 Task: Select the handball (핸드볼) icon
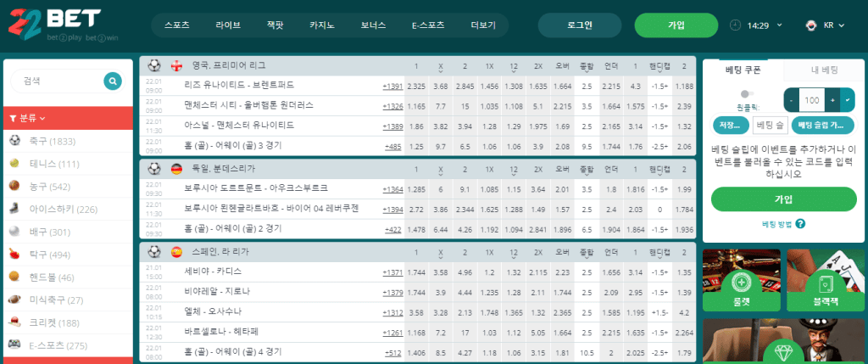point(15,277)
